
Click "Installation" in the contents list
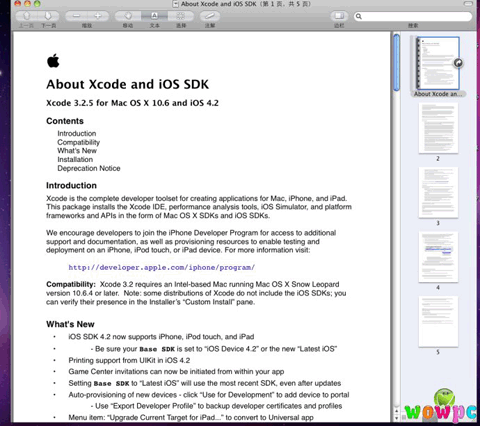click(x=75, y=159)
